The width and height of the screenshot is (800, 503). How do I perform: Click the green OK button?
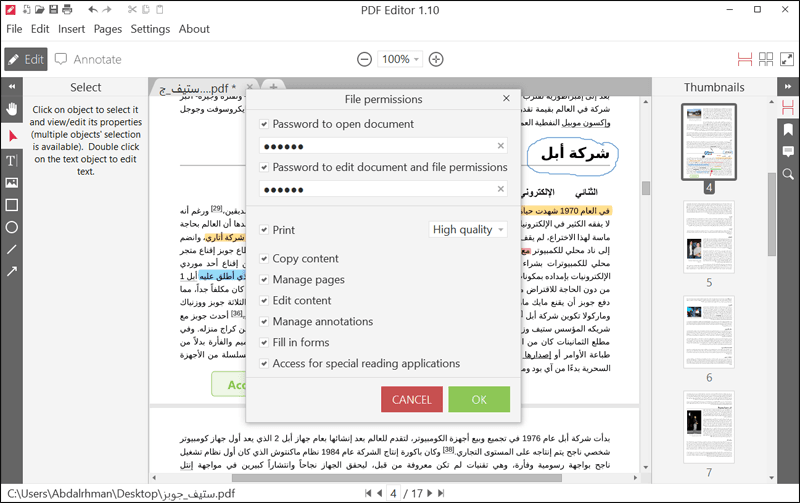coord(479,399)
